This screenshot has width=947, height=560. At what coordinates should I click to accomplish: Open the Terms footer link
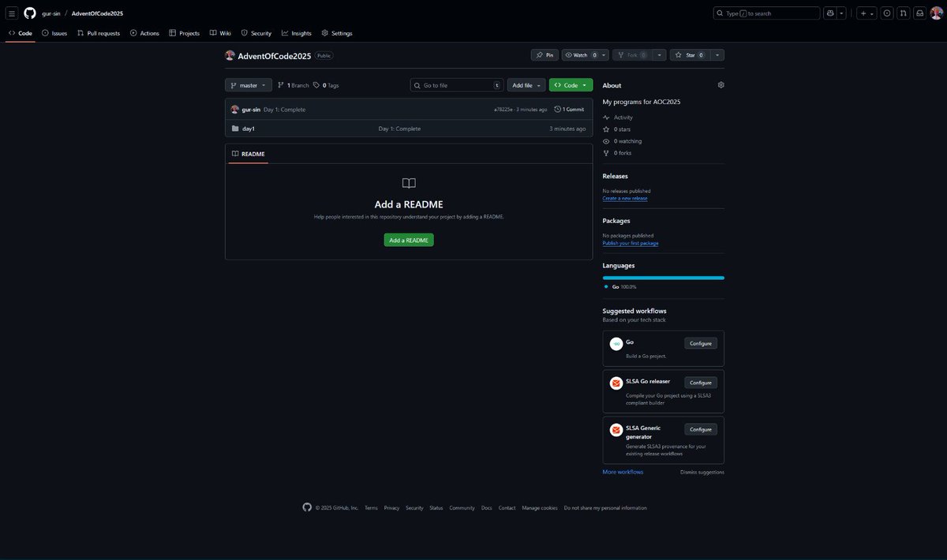[x=371, y=508]
